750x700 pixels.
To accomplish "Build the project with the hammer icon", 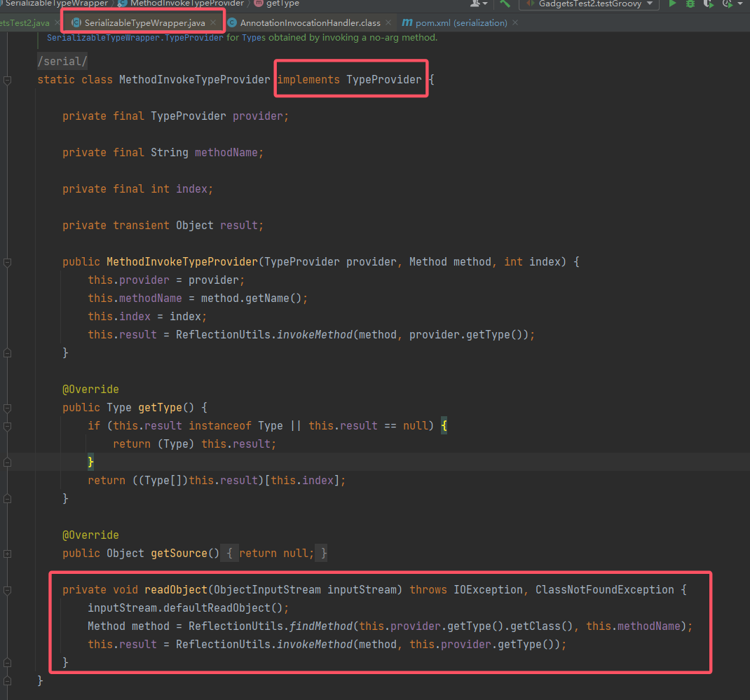I will click(505, 4).
